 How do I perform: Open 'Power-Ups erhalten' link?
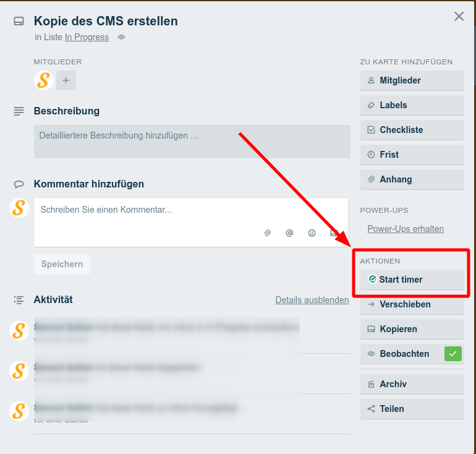[406, 229]
